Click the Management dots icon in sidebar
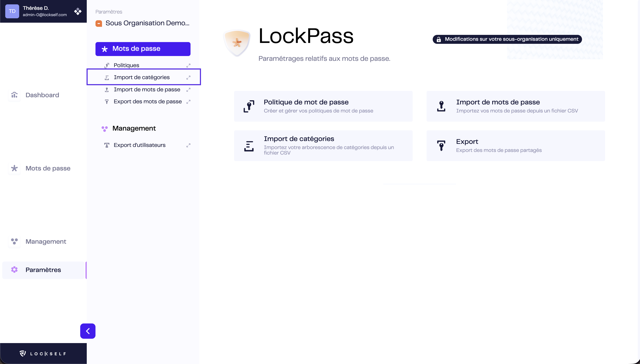Image resolution: width=640 pixels, height=364 pixels. click(14, 241)
